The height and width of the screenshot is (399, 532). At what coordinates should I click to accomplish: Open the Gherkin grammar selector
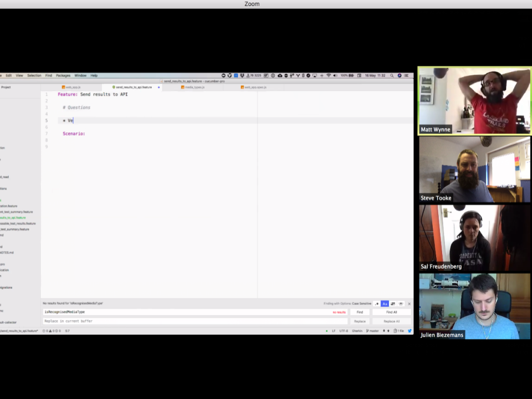pyautogui.click(x=357, y=331)
